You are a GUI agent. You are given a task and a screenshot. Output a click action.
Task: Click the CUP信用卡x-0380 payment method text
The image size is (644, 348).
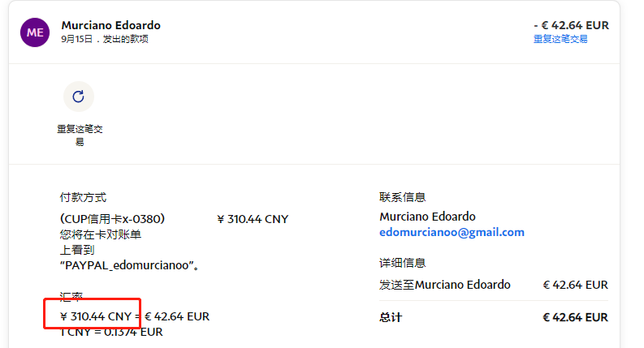pyautogui.click(x=113, y=219)
